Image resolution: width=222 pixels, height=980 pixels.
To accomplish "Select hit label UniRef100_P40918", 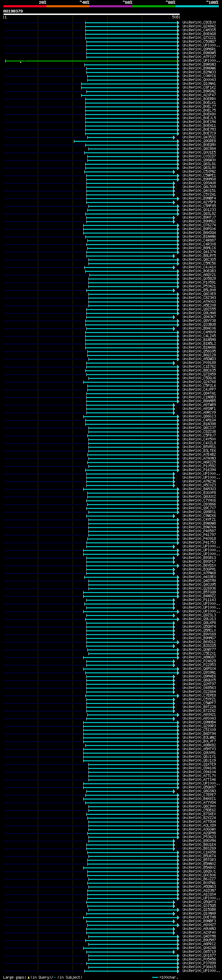I will [199, 539].
